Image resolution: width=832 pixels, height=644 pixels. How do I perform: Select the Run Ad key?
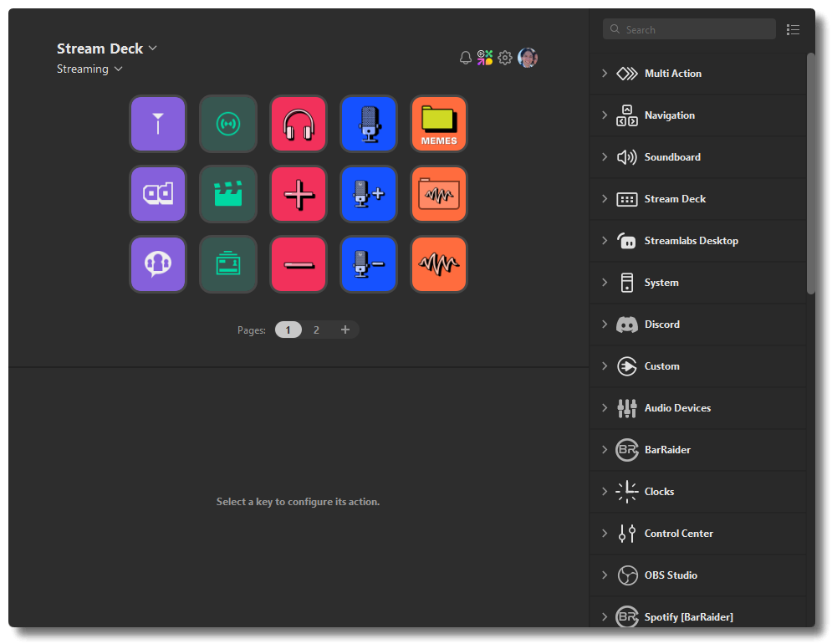tap(158, 194)
